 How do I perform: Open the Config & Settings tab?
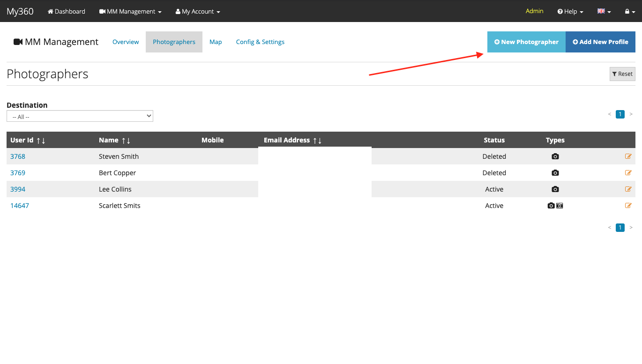click(x=260, y=42)
